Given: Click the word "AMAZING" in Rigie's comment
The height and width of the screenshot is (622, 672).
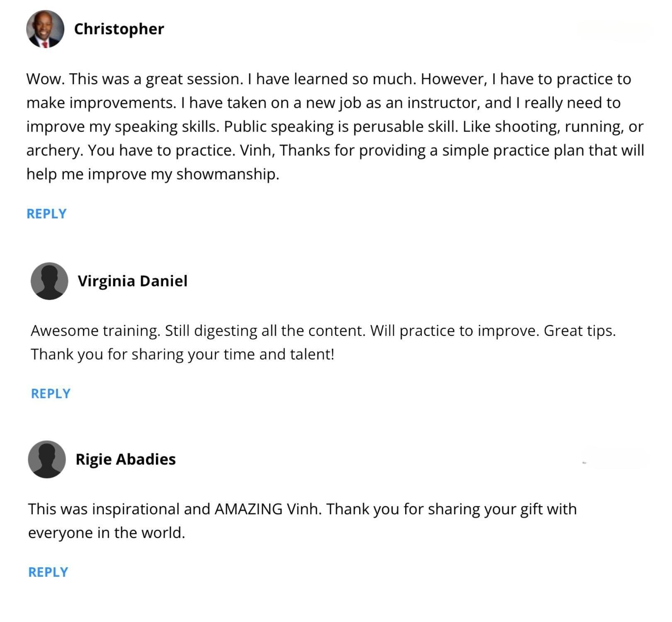Looking at the screenshot, I should click(248, 509).
